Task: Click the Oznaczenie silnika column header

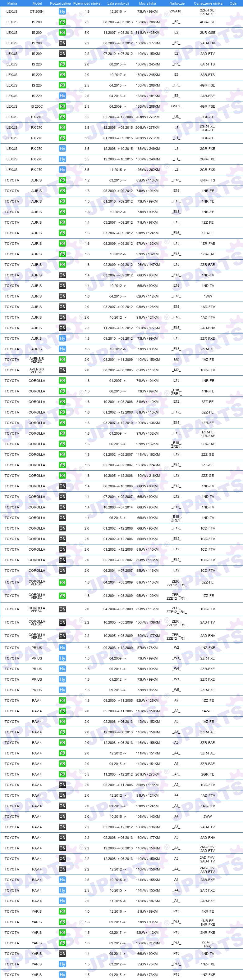Action: (x=208, y=3)
